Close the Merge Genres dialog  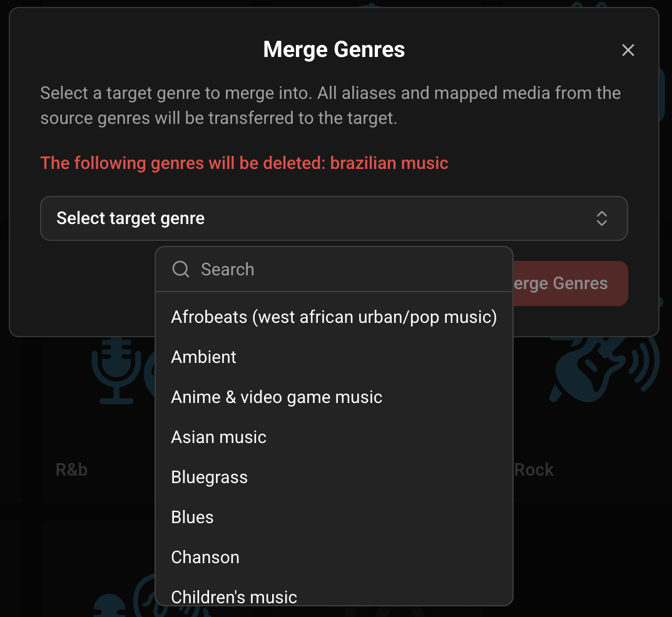(628, 50)
